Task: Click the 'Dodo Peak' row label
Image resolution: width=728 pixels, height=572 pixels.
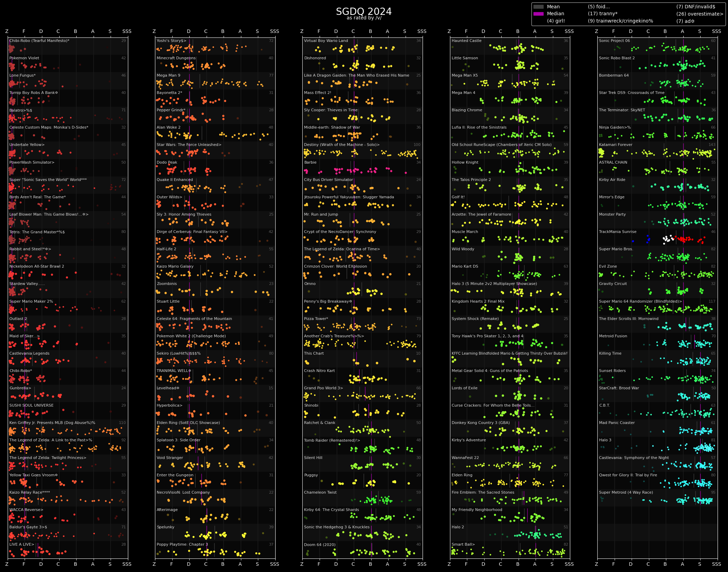Action: [x=167, y=162]
